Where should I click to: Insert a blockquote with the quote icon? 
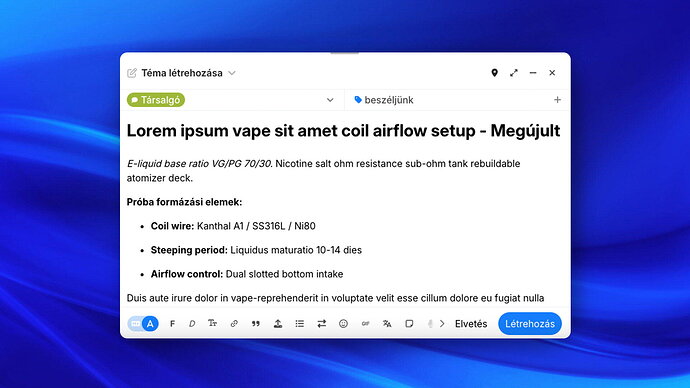point(256,324)
